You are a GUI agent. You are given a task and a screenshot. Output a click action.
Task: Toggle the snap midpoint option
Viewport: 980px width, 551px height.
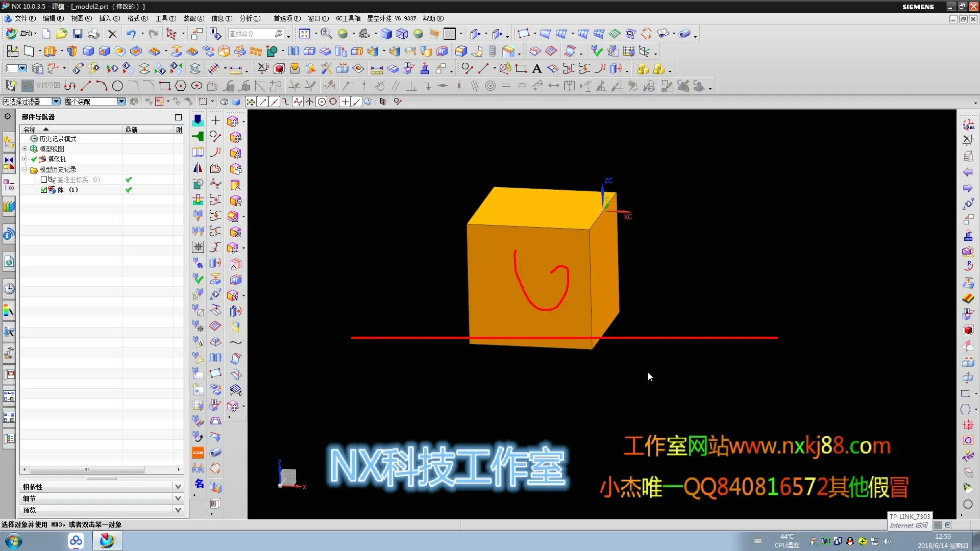(274, 102)
